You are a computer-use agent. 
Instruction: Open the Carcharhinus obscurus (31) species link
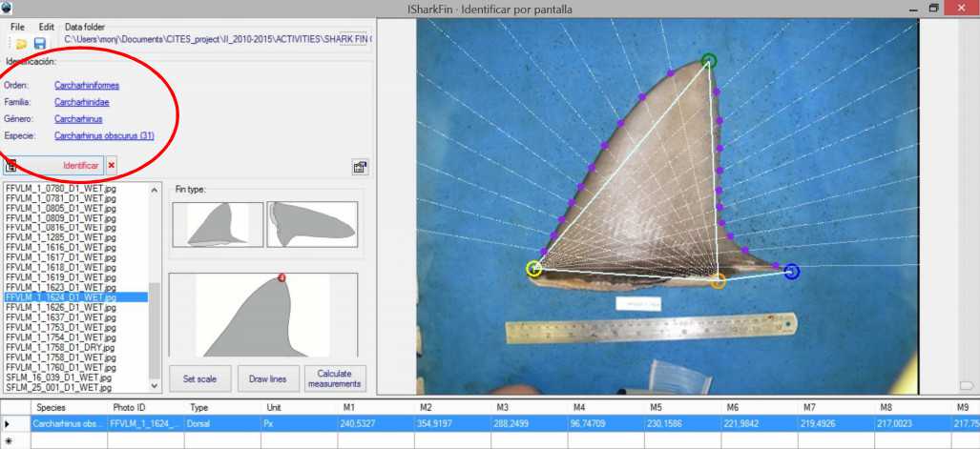pos(104,136)
